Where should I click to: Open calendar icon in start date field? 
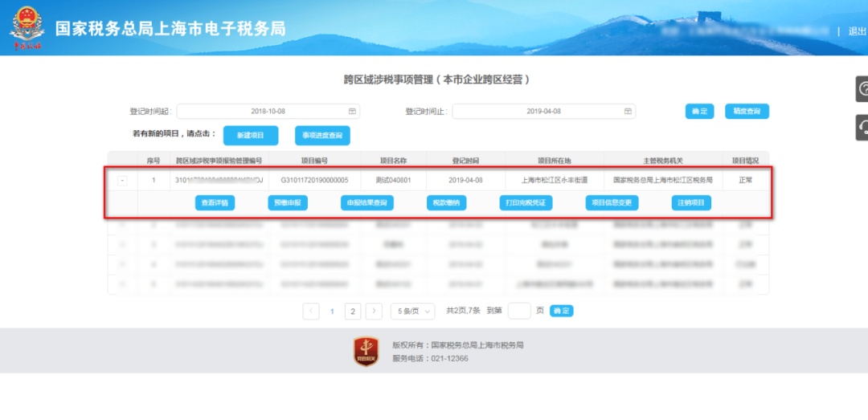click(x=351, y=112)
